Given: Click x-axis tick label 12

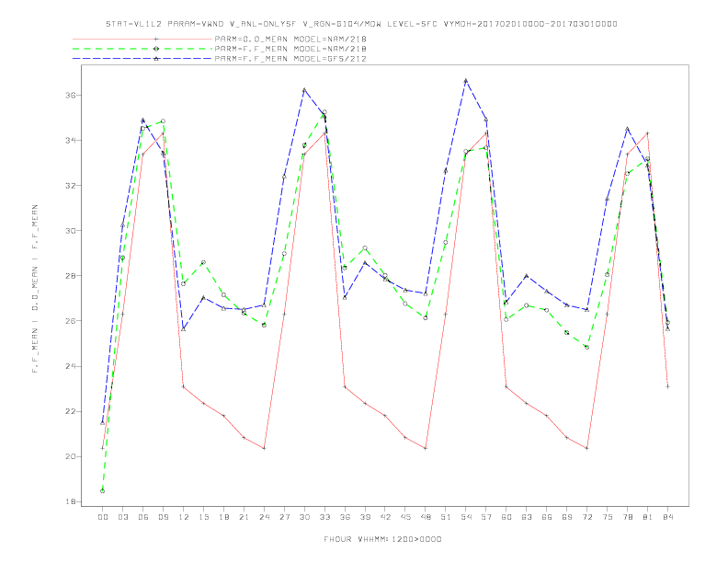Looking at the screenshot, I should point(184,517).
